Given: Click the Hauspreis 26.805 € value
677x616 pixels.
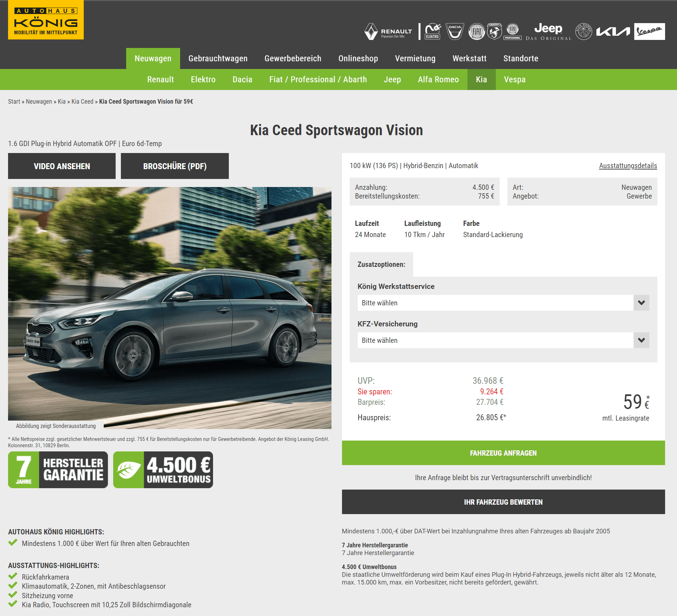Looking at the screenshot, I should [491, 417].
